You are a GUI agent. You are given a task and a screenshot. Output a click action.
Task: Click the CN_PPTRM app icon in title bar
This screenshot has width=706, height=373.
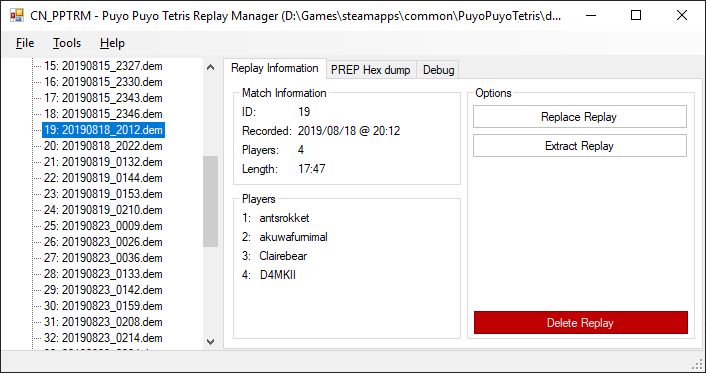pyautogui.click(x=17, y=16)
